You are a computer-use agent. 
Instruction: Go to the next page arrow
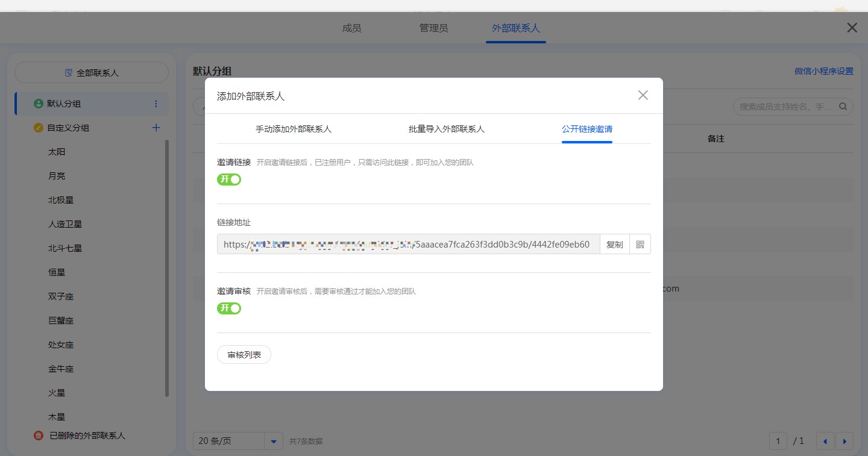[x=844, y=441]
